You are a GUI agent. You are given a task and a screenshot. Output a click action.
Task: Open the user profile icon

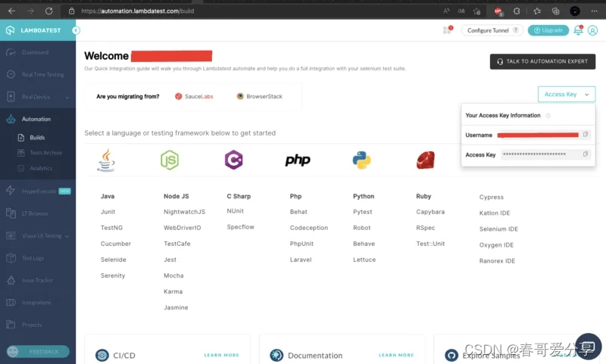click(x=592, y=30)
